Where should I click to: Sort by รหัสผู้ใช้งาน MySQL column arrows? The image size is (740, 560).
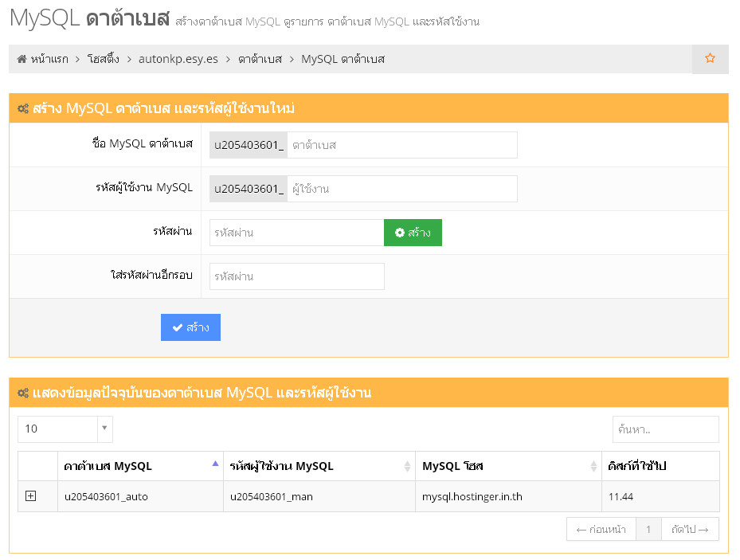click(408, 466)
